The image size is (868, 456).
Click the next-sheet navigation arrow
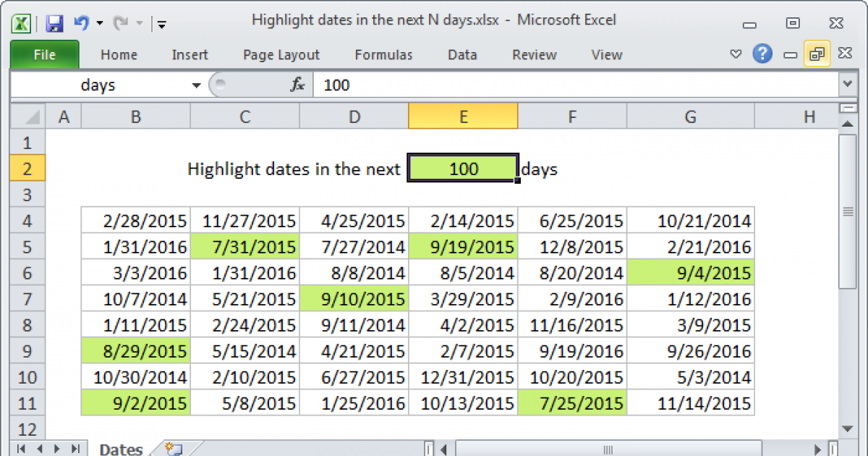coord(58,449)
